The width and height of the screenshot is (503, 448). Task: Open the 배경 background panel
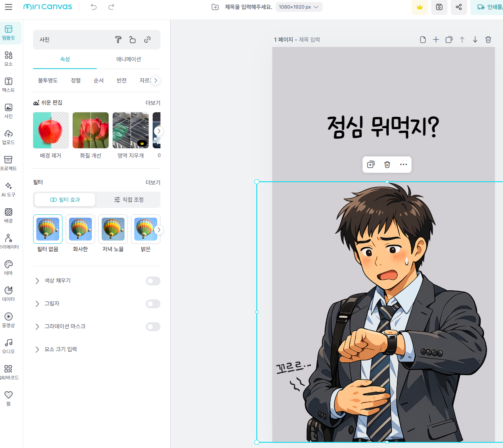tap(9, 216)
